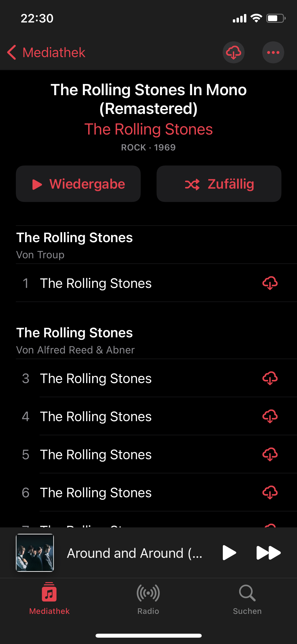Shuffle the album with Zufällig
This screenshot has width=297, height=644.
[x=219, y=184]
